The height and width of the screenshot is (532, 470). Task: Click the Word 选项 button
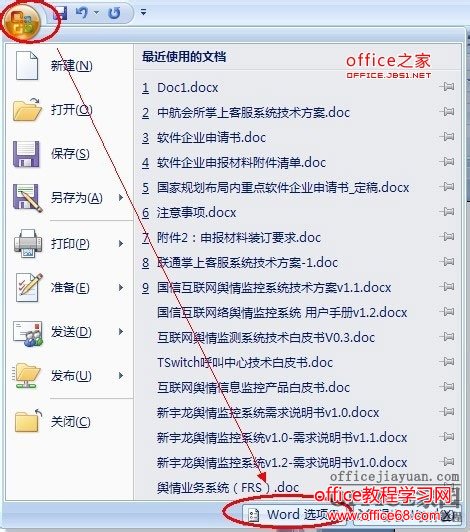pos(295,514)
